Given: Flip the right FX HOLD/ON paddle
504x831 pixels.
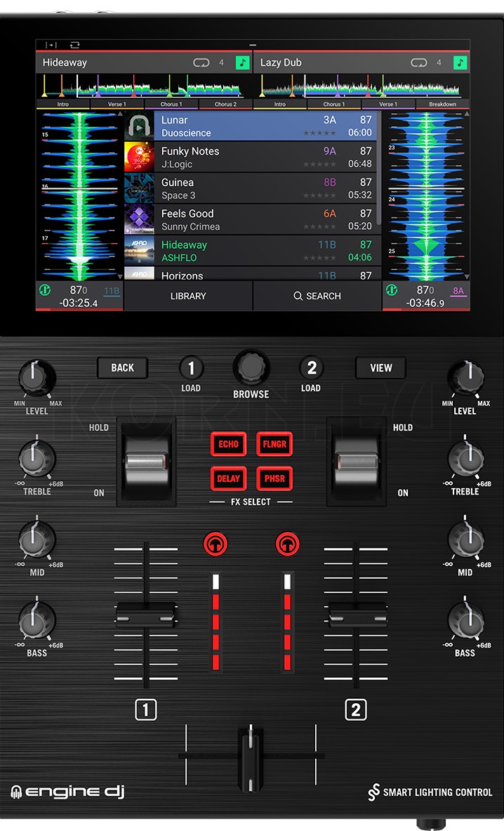Looking at the screenshot, I should click(x=357, y=461).
